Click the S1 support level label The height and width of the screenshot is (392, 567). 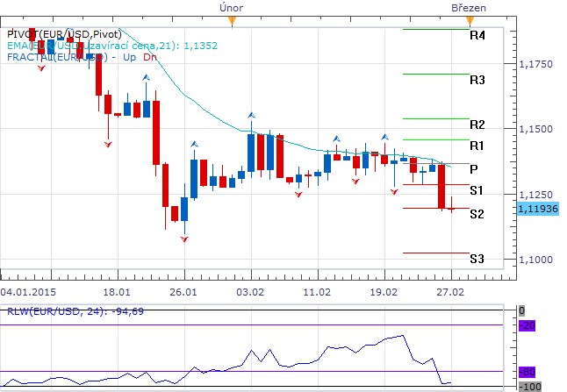tap(477, 190)
